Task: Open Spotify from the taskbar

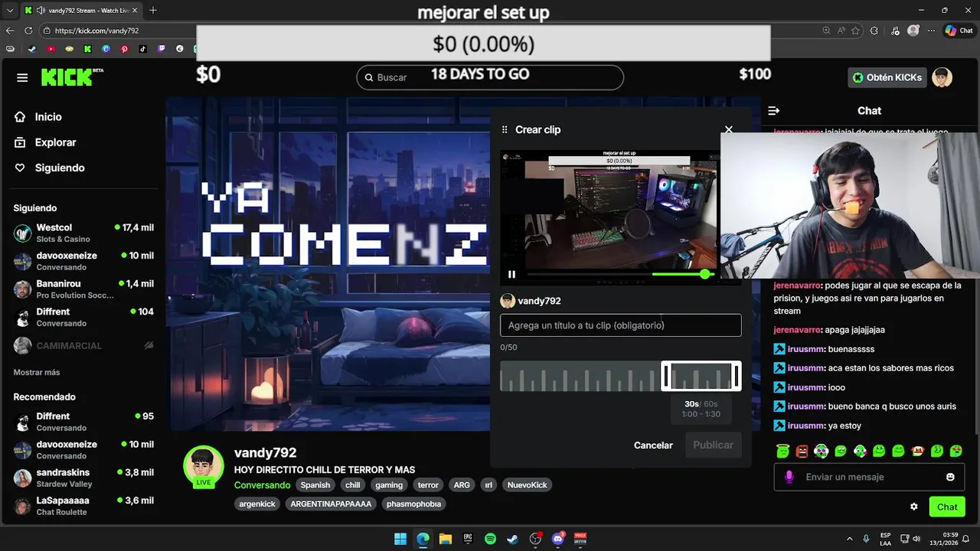Action: point(490,539)
